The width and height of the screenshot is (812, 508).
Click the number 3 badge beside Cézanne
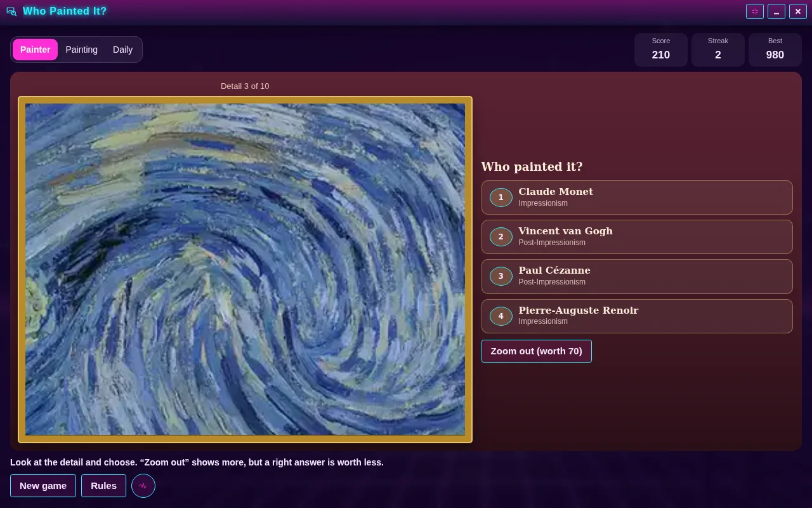[501, 276]
